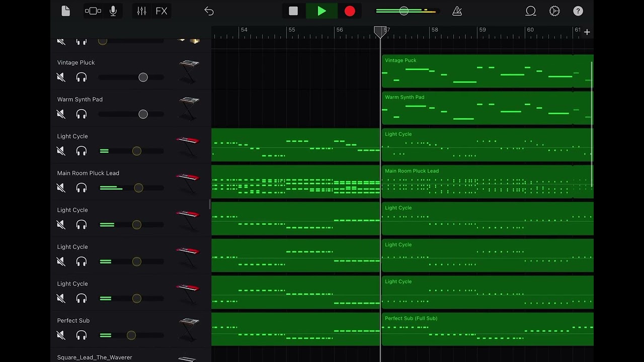
Task: Select the Perfect Sub (Full Sub) region
Action: click(x=487, y=329)
